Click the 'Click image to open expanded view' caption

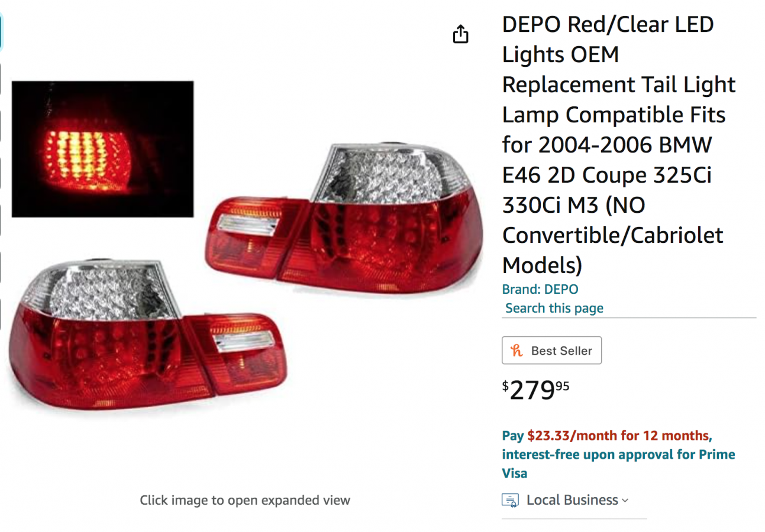pos(245,500)
